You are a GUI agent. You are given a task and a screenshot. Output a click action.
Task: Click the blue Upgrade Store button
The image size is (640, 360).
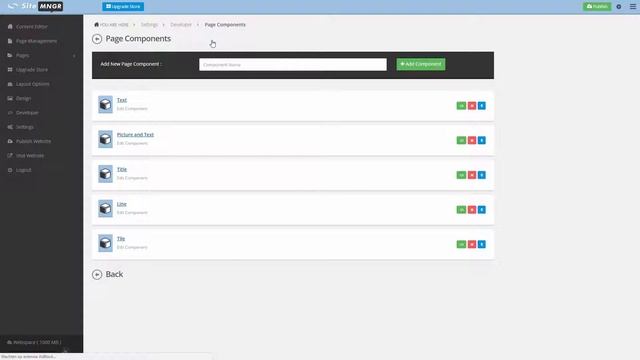point(123,7)
